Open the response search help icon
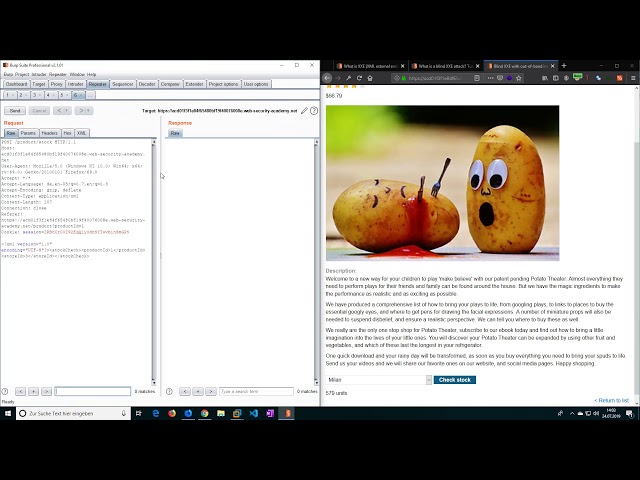The image size is (640, 480). 169,391
